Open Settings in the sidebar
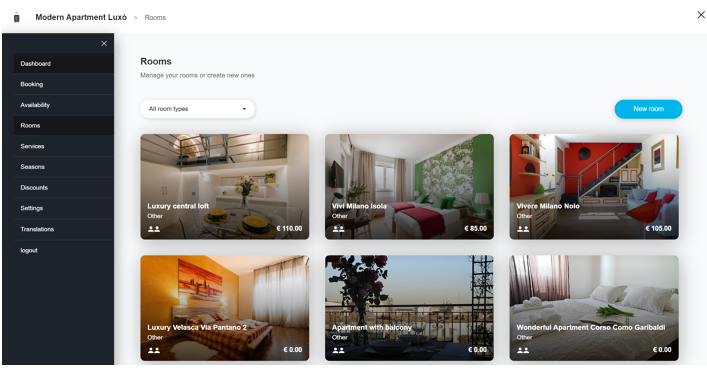The height and width of the screenshot is (377, 707). click(64, 208)
